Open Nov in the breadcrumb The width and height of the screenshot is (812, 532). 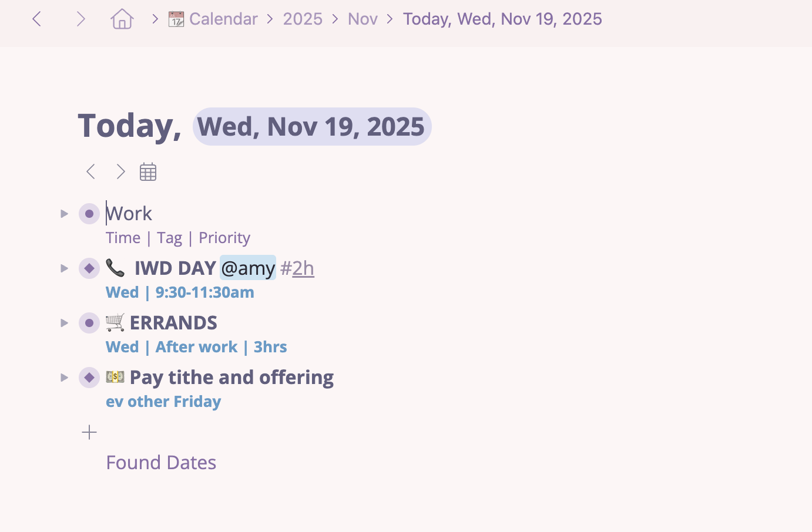point(363,19)
